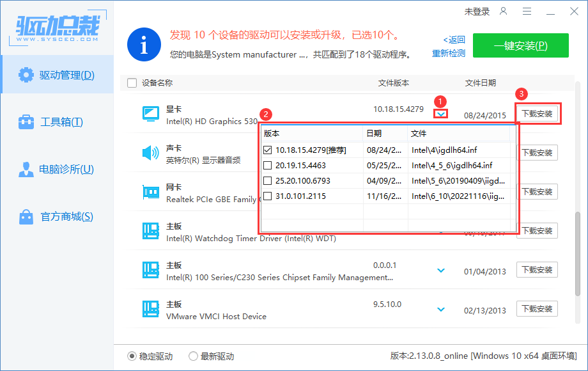Uncheck version 10.18.15.4279[推荐]
588x371 pixels.
[267, 150]
